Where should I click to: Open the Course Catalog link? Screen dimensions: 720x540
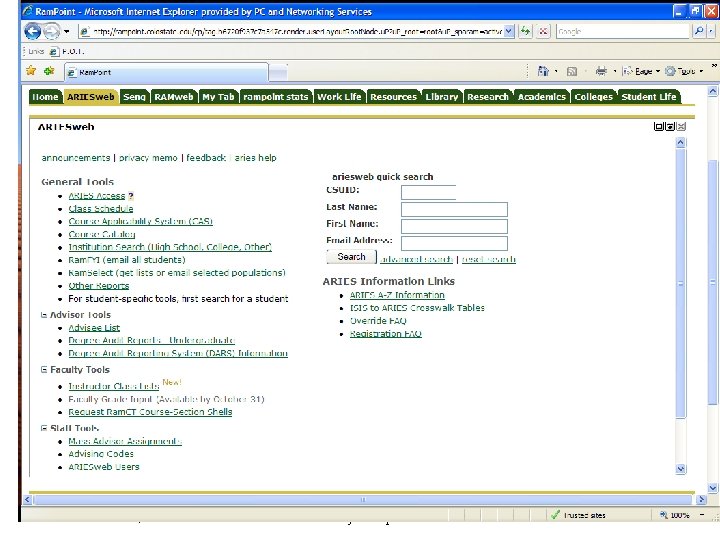[101, 234]
